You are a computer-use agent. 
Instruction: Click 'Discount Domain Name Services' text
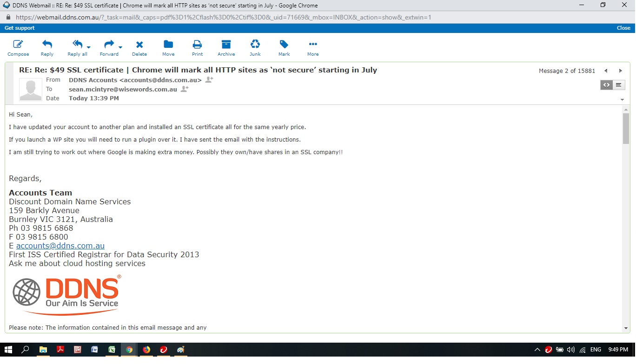(70, 201)
